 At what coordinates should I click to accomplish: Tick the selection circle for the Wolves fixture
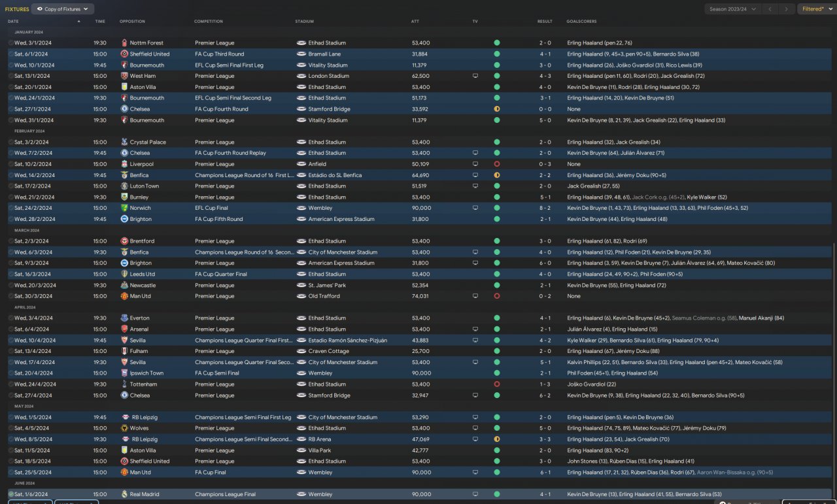pyautogui.click(x=11, y=428)
